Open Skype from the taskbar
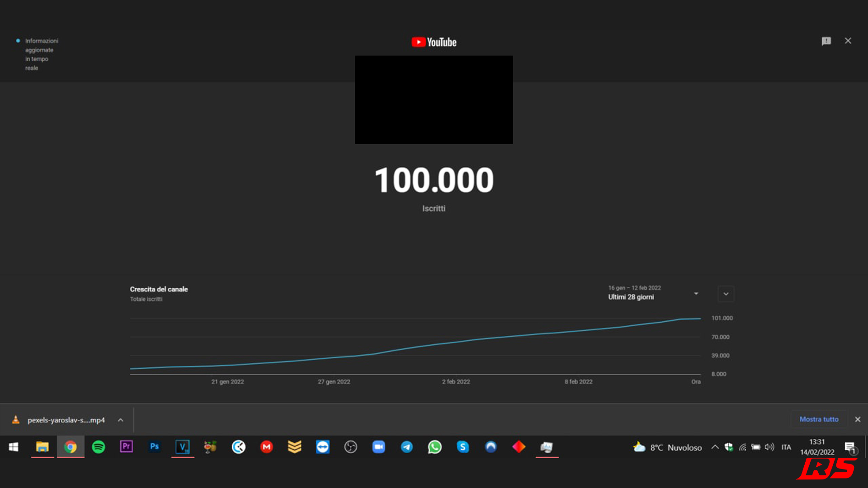868x488 pixels. (x=463, y=447)
